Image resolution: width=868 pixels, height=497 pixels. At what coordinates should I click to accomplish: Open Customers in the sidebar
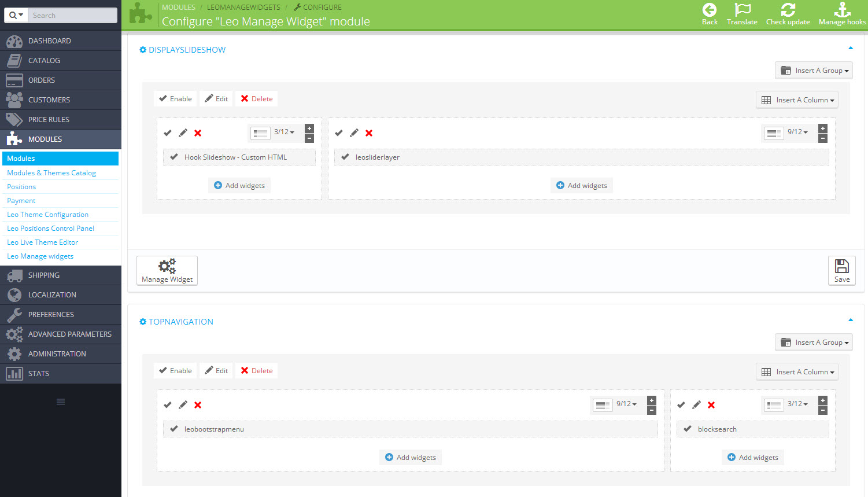coord(61,100)
